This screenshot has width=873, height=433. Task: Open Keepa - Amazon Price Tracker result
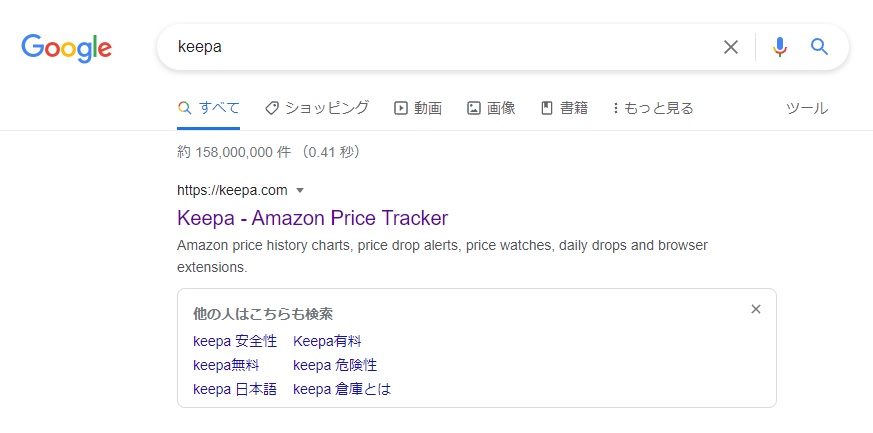tap(312, 218)
